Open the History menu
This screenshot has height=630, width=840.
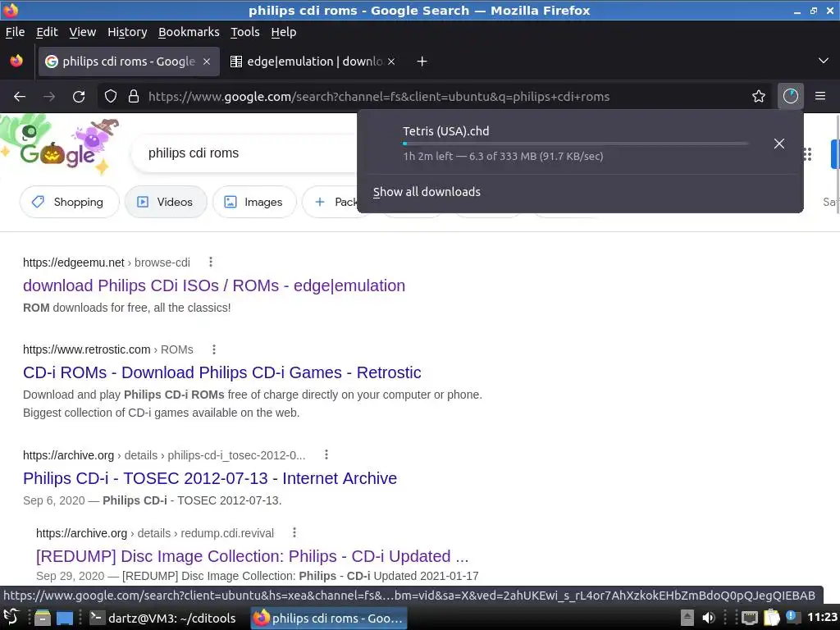127,32
